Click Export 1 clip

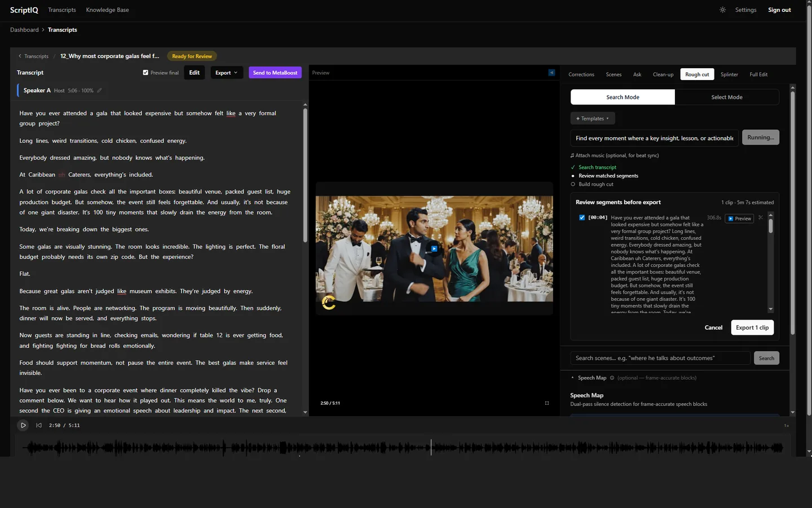(752, 327)
